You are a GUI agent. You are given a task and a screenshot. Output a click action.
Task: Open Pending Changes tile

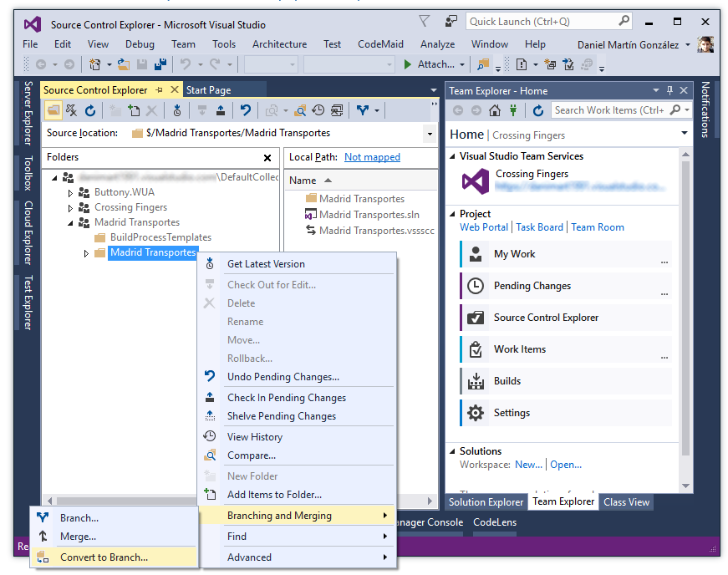click(x=566, y=286)
